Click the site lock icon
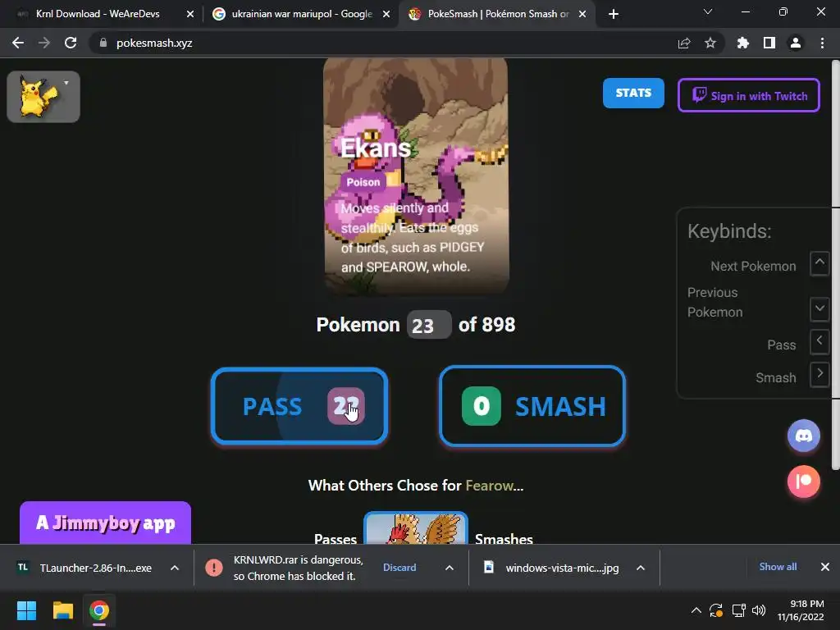 point(103,43)
